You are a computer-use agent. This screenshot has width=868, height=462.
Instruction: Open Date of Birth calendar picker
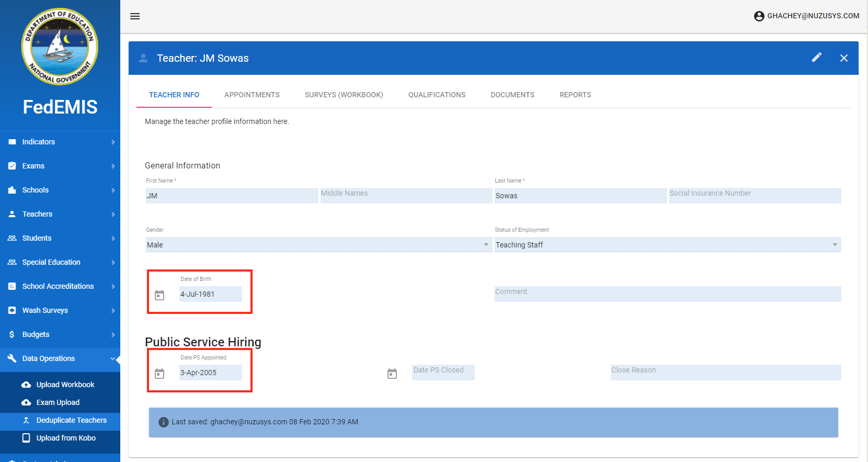point(159,295)
